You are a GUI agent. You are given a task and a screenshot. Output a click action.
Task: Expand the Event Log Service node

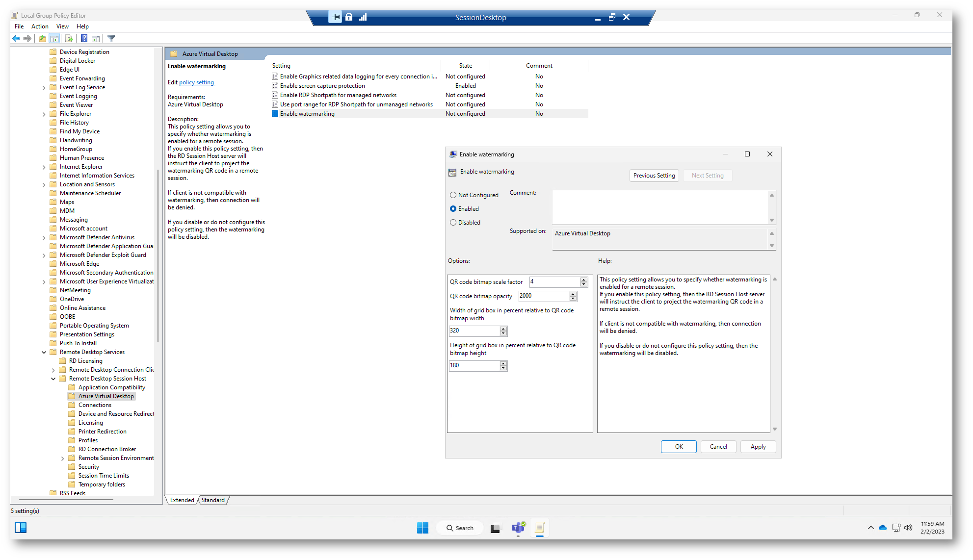[x=44, y=88]
